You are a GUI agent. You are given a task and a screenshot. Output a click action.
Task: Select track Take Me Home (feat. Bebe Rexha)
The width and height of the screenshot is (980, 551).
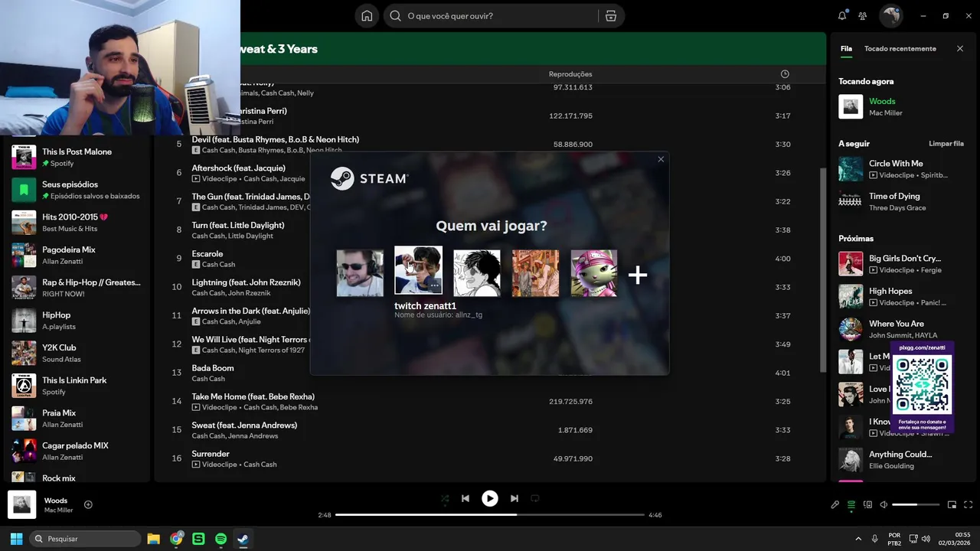pos(253,396)
